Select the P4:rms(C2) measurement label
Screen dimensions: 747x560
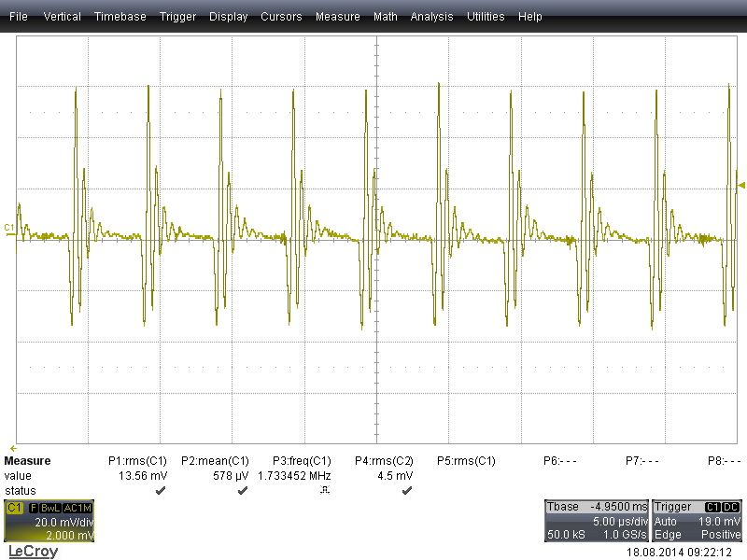pos(384,461)
